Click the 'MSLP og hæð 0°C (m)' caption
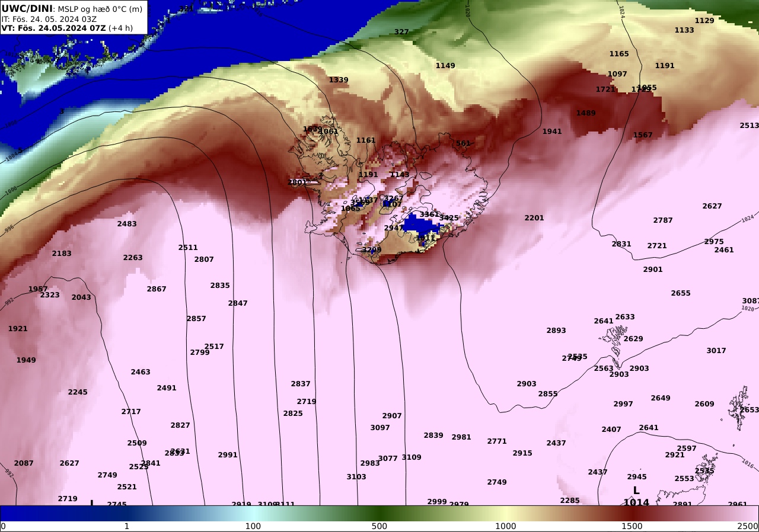The image size is (759, 532). click(x=100, y=9)
